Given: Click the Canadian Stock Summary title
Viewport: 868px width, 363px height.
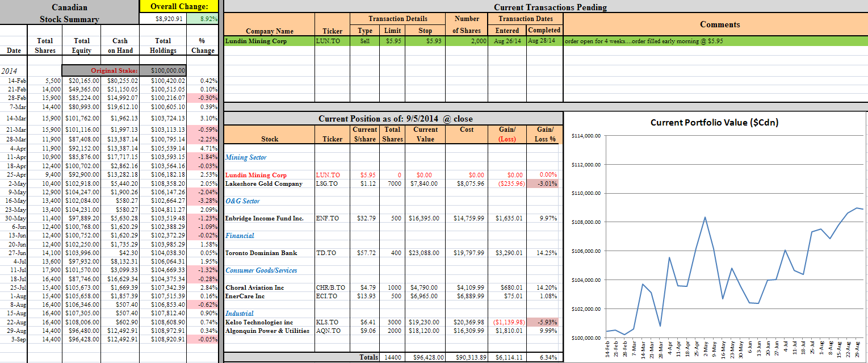Looking at the screenshot, I should coord(69,13).
